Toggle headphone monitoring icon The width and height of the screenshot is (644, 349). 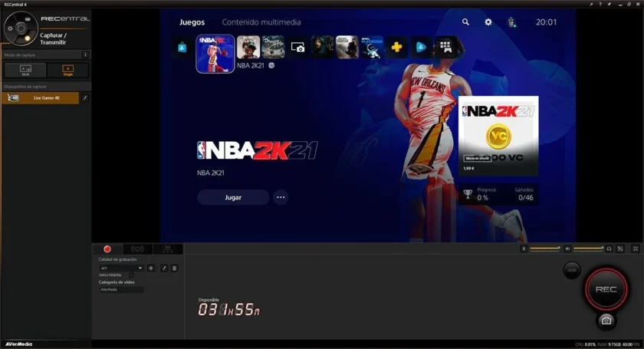pyautogui.click(x=609, y=249)
